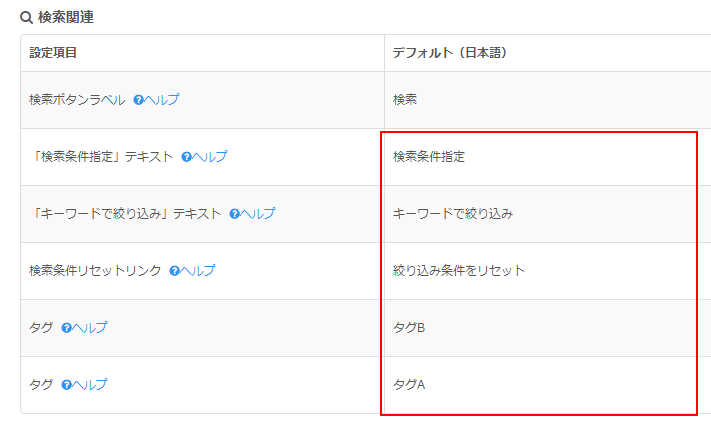Select the 検索 default value cell
711x432 pixels.
(x=547, y=100)
